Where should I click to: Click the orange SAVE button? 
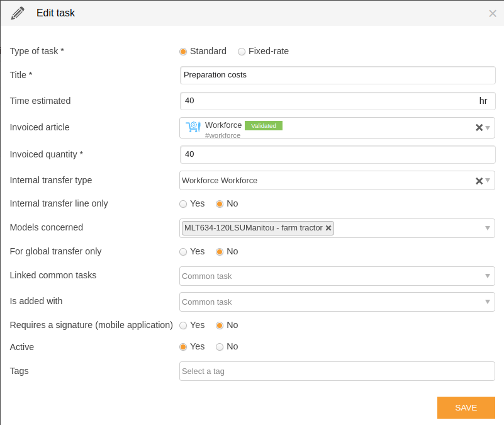[x=466, y=407]
